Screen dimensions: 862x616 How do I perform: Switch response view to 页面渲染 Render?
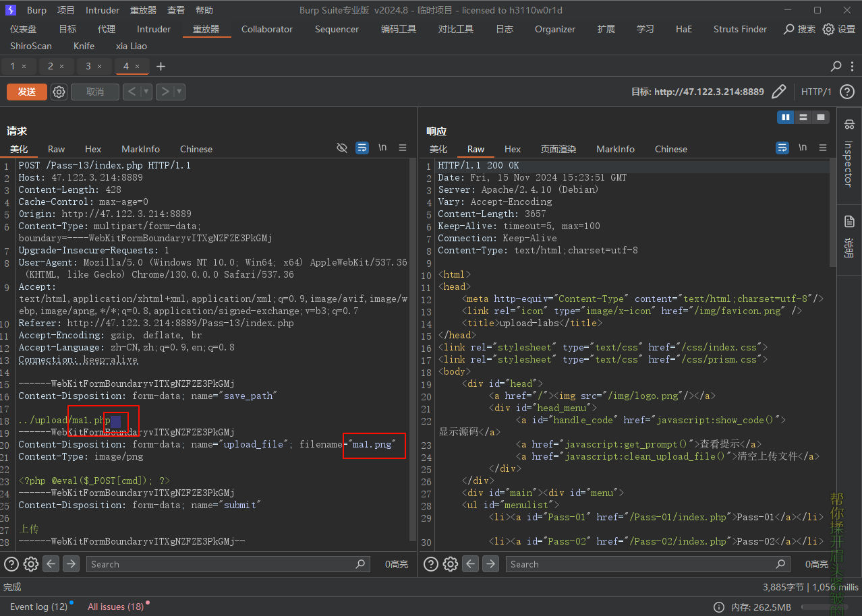pyautogui.click(x=558, y=149)
